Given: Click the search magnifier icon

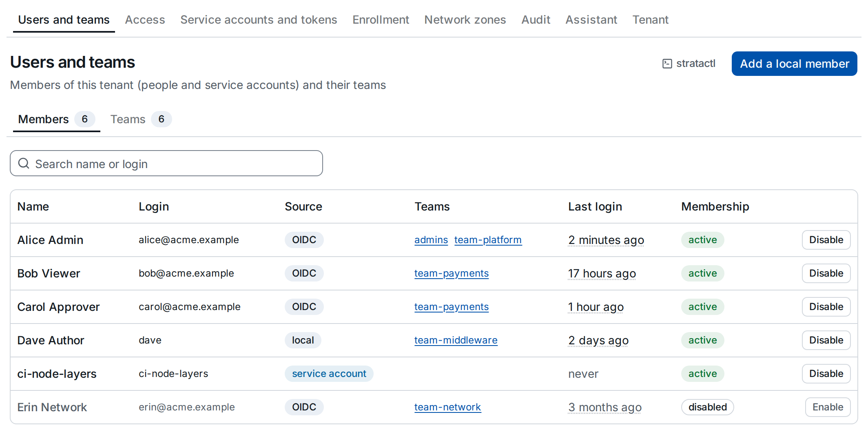Looking at the screenshot, I should [24, 164].
